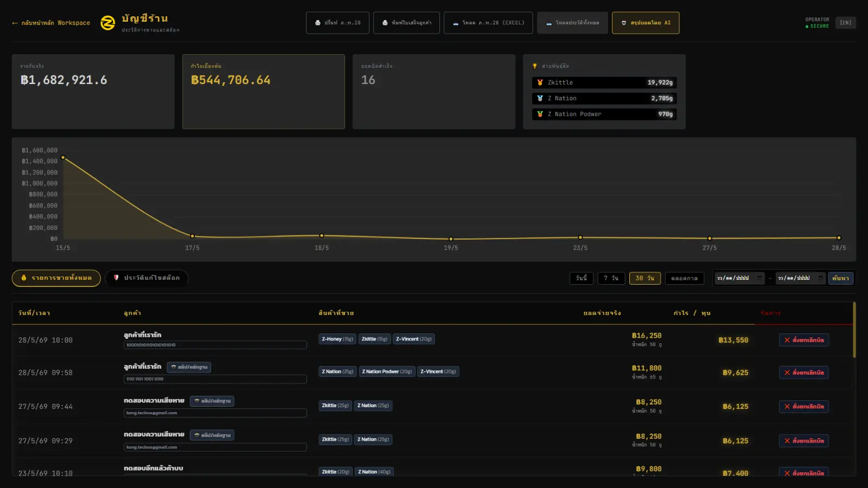Open the stock edit history tab
The width and height of the screenshot is (868, 488).
(146, 278)
